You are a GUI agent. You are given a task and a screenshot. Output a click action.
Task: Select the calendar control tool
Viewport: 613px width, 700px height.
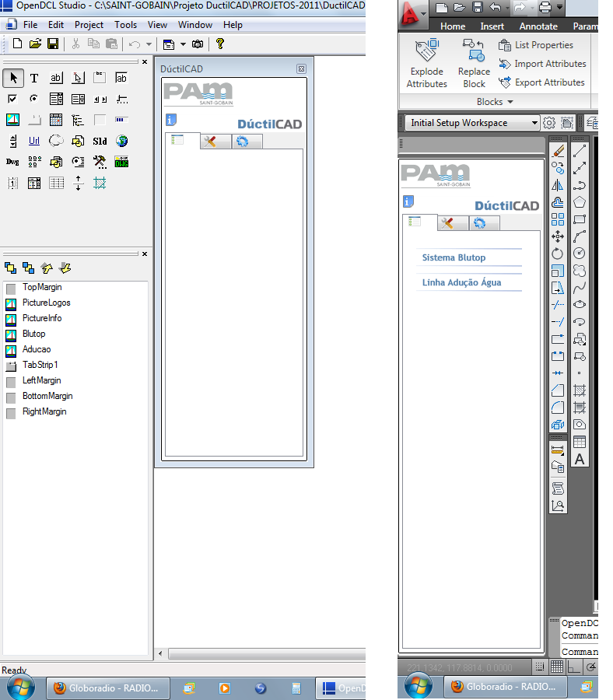(x=56, y=120)
